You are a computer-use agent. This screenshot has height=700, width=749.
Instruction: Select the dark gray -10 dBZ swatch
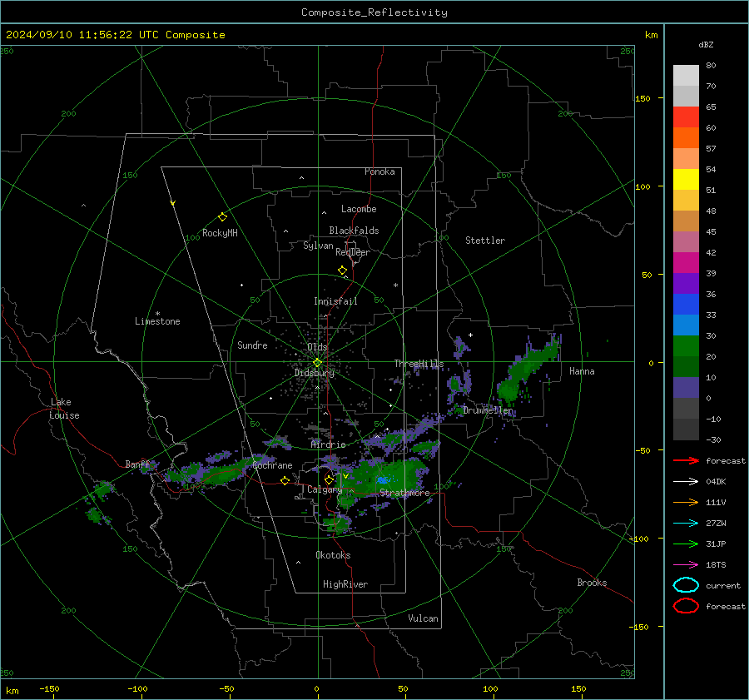pyautogui.click(x=686, y=429)
